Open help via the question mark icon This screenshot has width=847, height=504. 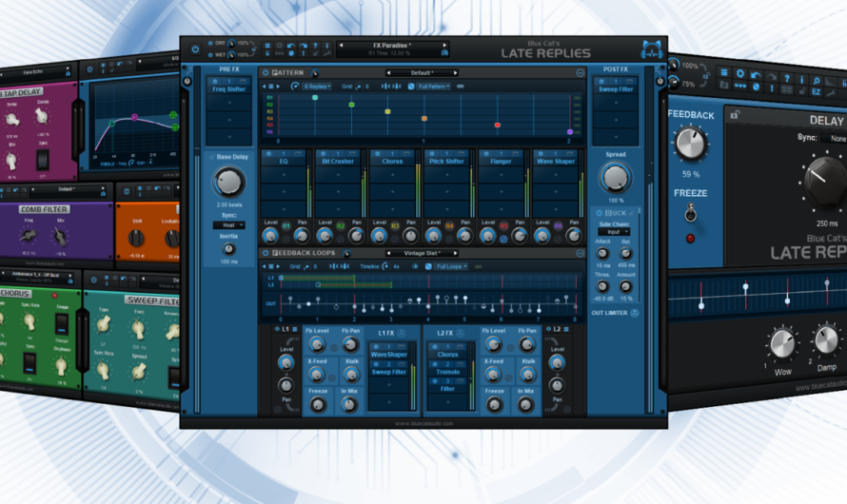(x=315, y=46)
